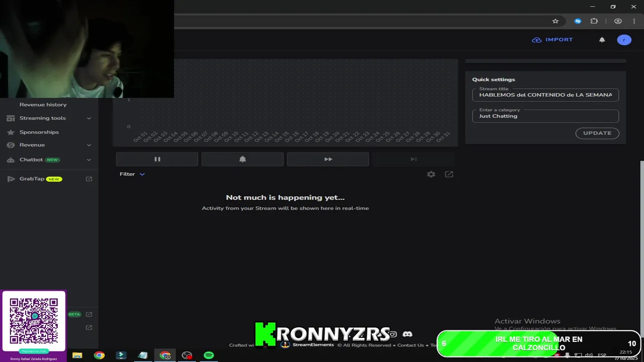Viewport: 644px width, 362px height.
Task: Click the Revenue dollar icon
Action: [x=11, y=145]
